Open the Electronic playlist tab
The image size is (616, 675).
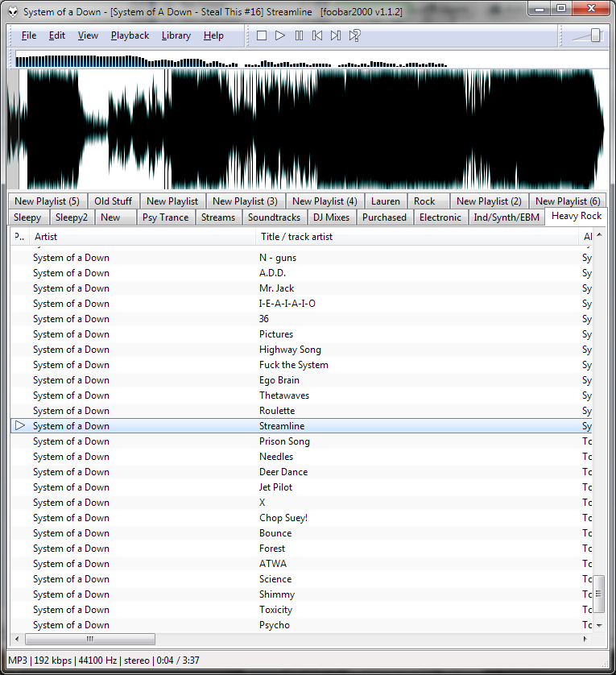coord(440,217)
